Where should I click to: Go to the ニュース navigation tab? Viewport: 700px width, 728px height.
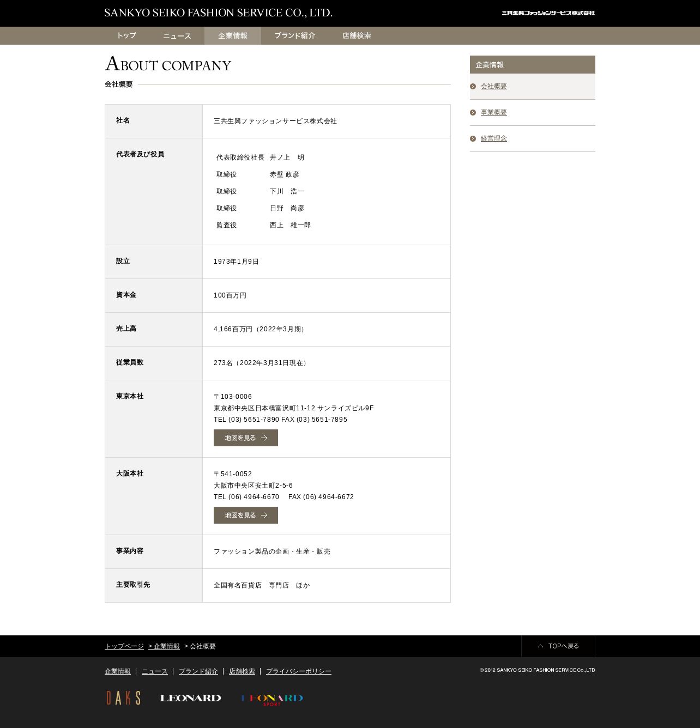pos(177,36)
